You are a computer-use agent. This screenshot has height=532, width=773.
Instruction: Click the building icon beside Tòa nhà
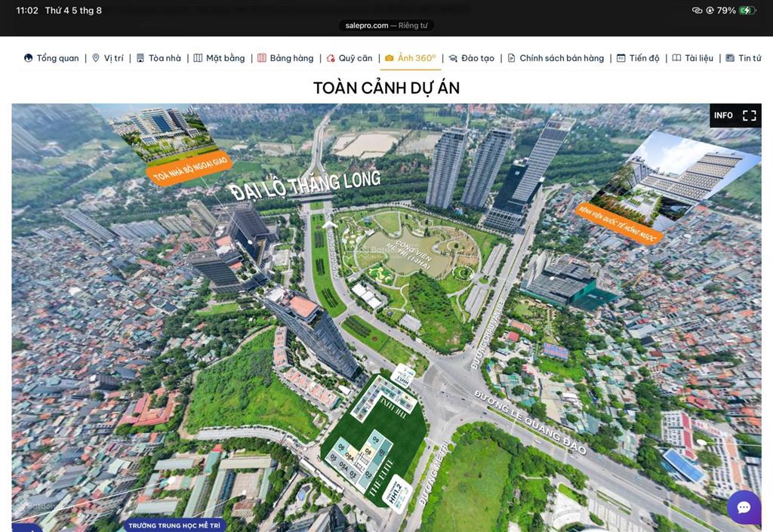(140, 58)
